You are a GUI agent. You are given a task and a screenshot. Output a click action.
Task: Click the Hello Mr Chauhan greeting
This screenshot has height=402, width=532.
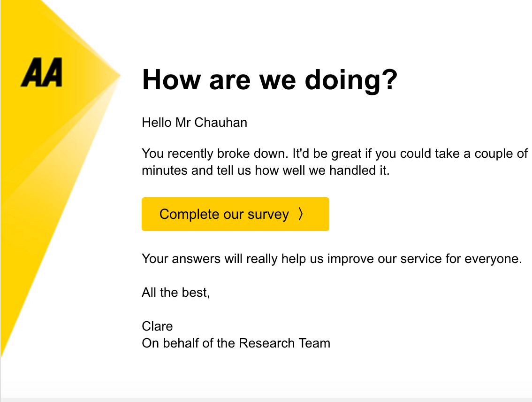(x=194, y=123)
